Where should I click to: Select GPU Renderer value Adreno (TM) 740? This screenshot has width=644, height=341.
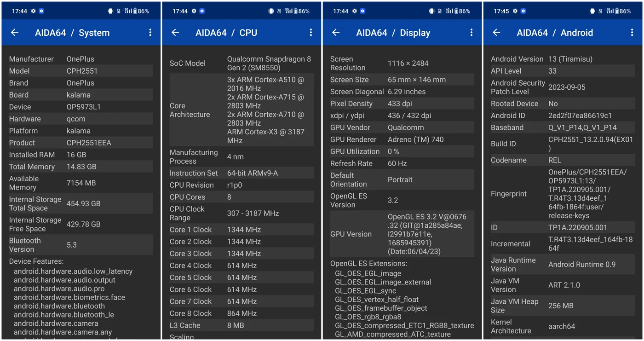(x=416, y=139)
